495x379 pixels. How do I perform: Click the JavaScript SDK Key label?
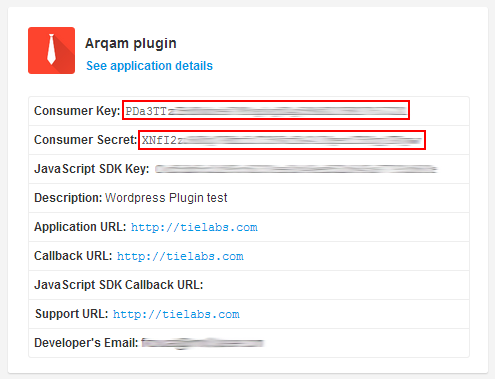tap(92, 169)
